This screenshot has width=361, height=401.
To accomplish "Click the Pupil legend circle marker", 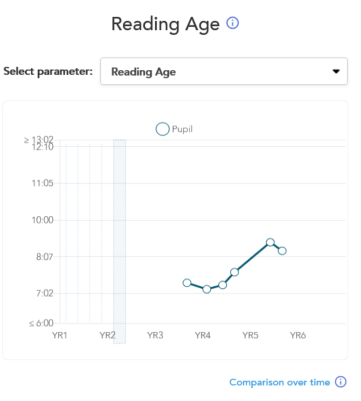I will (x=162, y=129).
